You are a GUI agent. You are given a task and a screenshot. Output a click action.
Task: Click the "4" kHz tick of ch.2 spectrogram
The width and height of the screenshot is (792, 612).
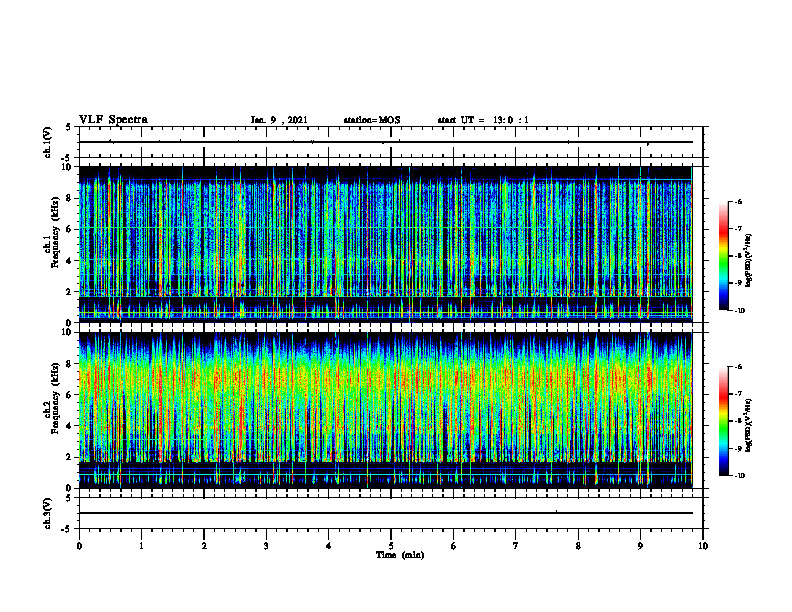click(69, 426)
